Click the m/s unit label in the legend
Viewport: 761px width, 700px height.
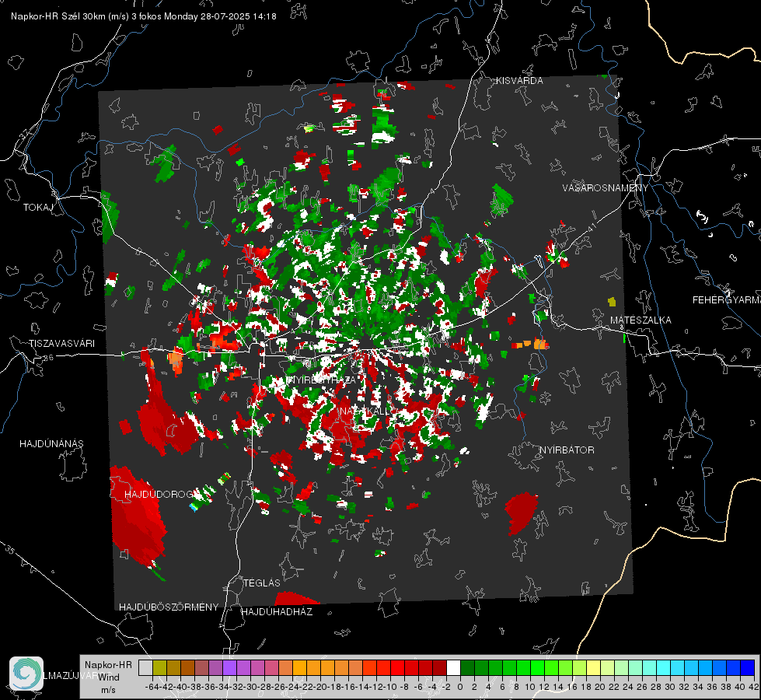pos(108,690)
